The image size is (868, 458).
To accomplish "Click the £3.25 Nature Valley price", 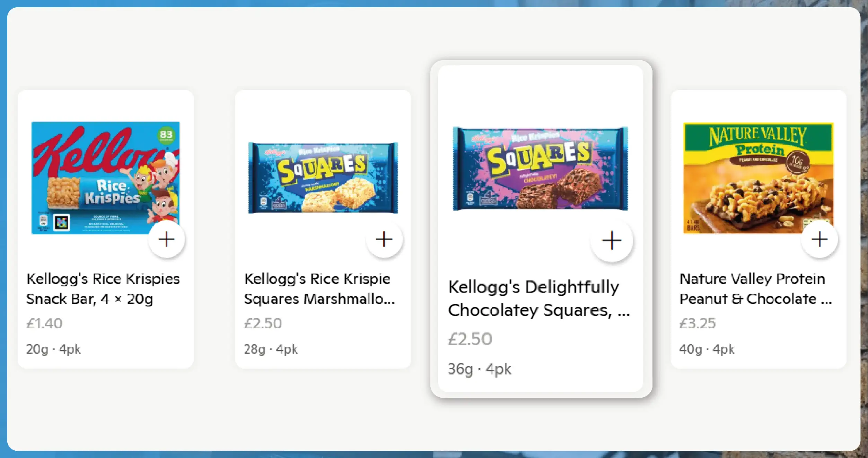I will (x=698, y=323).
